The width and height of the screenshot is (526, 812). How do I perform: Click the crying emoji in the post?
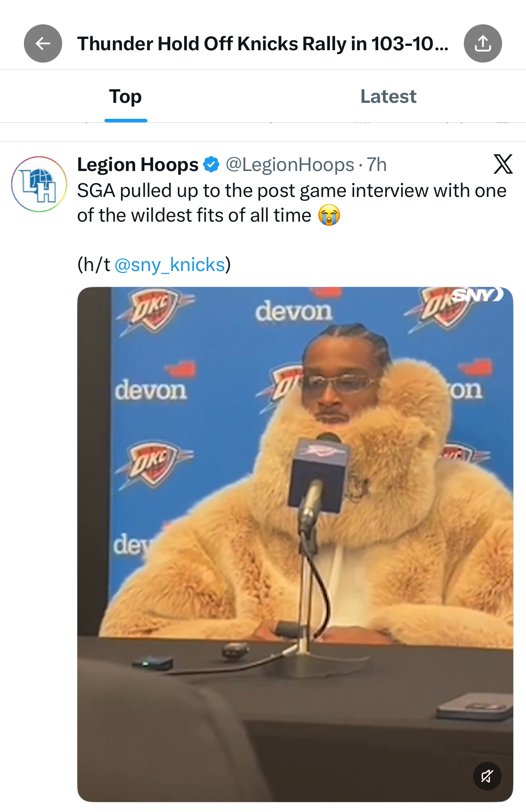click(x=329, y=216)
